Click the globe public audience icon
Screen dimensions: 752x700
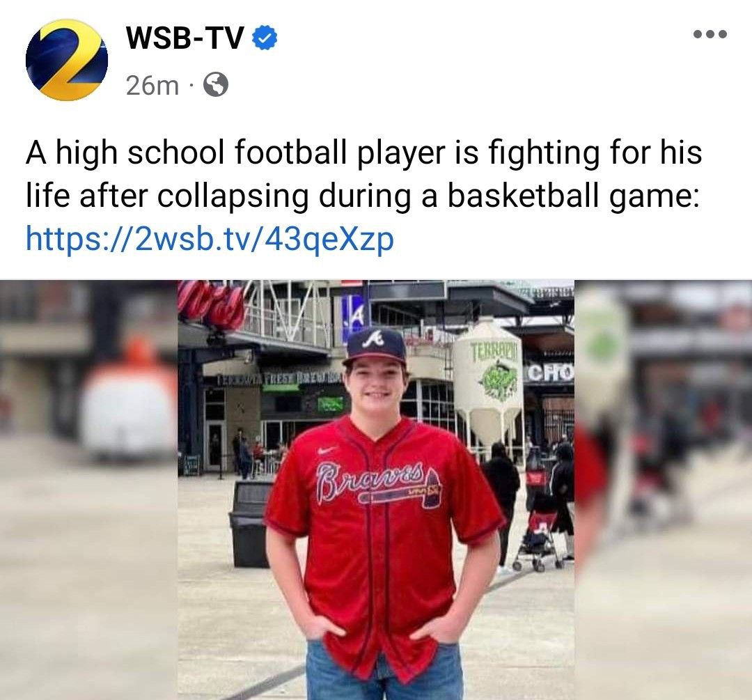coord(217,85)
